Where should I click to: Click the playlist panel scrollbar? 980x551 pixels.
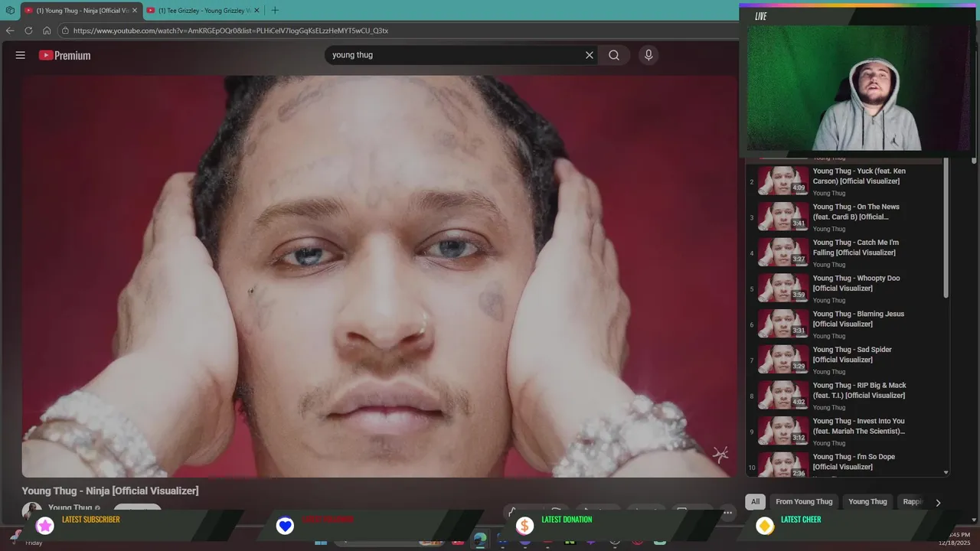tap(946, 230)
